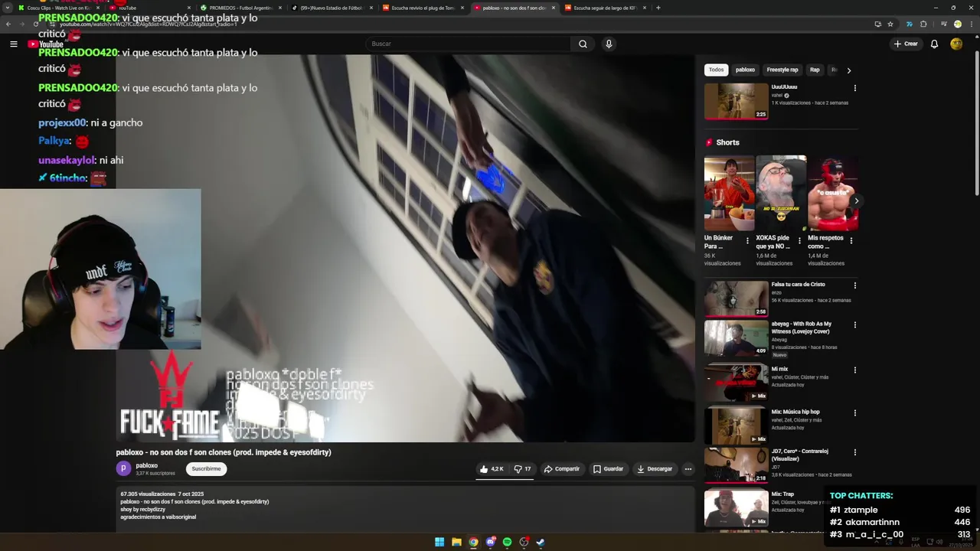Open options for Falsa tu cara de Cristo
Screen dimensions: 980x551
pos(855,285)
